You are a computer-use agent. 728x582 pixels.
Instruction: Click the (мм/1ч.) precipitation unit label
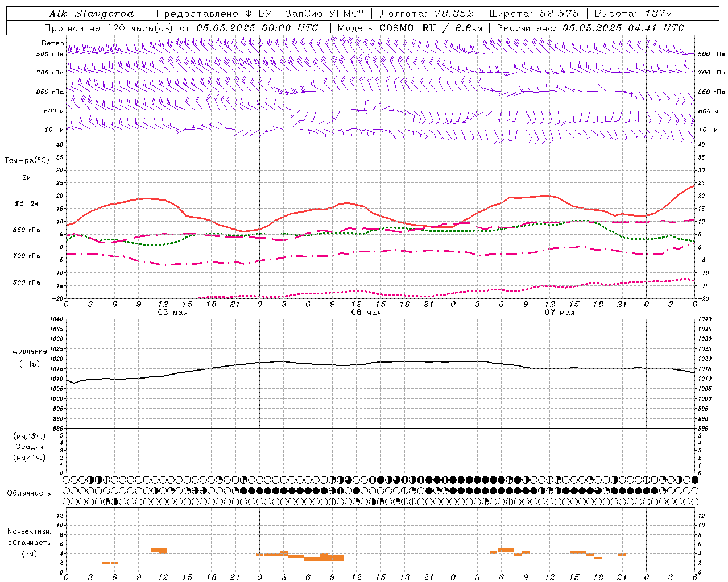click(30, 458)
